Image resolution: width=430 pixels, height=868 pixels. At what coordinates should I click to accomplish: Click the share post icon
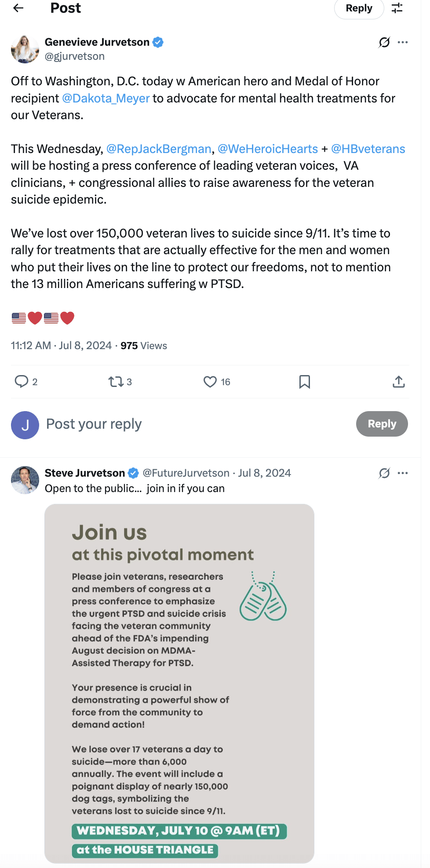[399, 382]
